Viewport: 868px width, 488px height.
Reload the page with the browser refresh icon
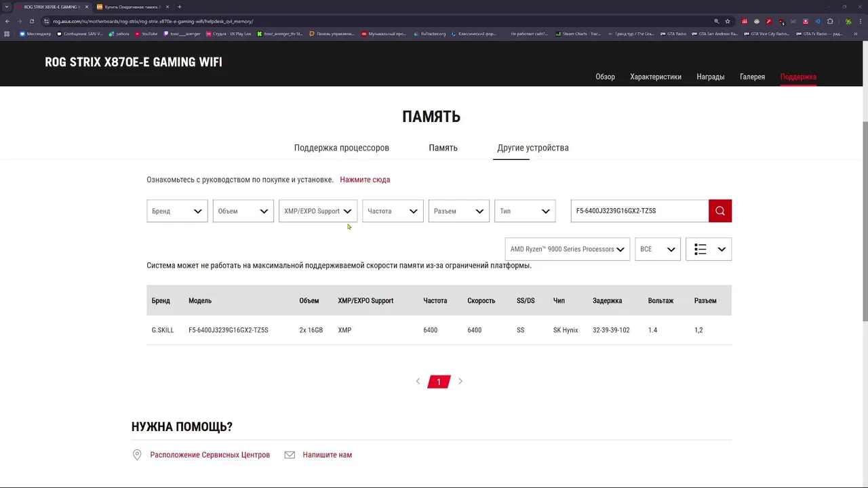32,21
